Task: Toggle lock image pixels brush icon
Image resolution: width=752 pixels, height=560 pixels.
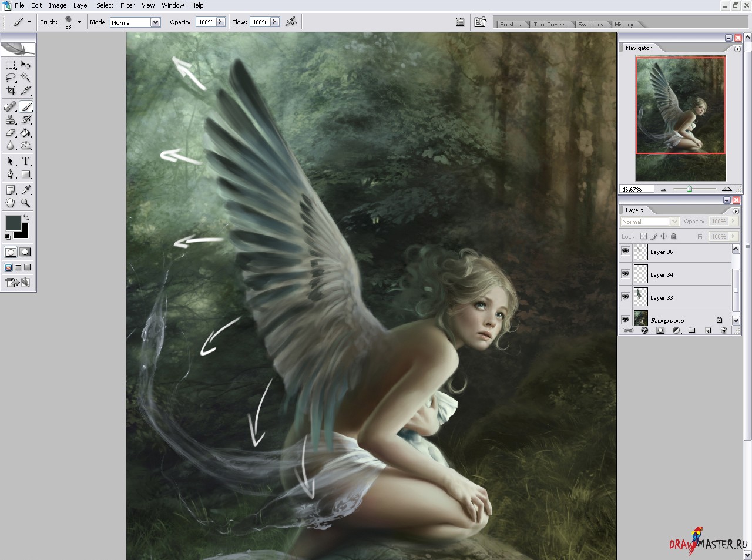Action: [654, 236]
